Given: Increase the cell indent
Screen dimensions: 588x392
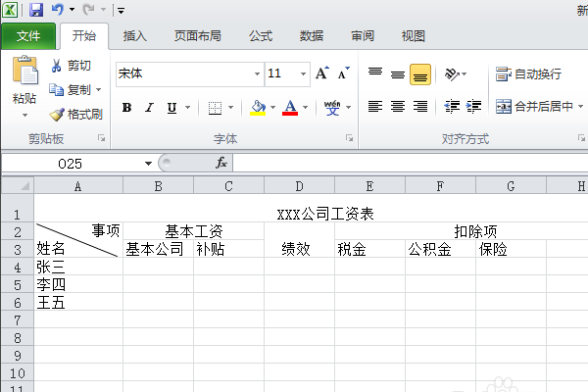Looking at the screenshot, I should tap(473, 107).
